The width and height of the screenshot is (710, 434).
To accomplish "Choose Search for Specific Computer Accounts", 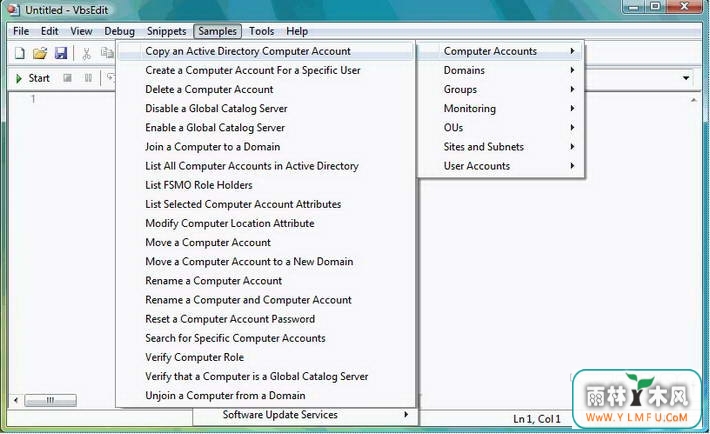I will tap(266, 338).
